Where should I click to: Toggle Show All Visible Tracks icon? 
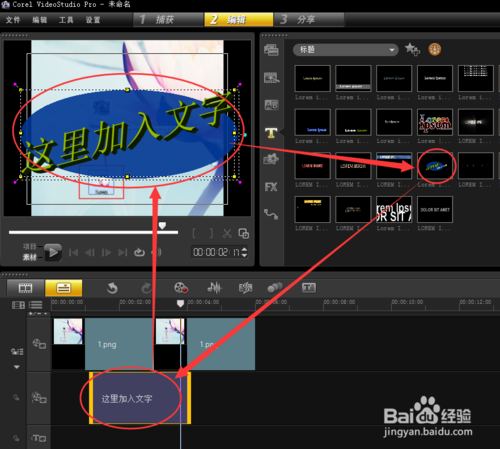[x=18, y=305]
